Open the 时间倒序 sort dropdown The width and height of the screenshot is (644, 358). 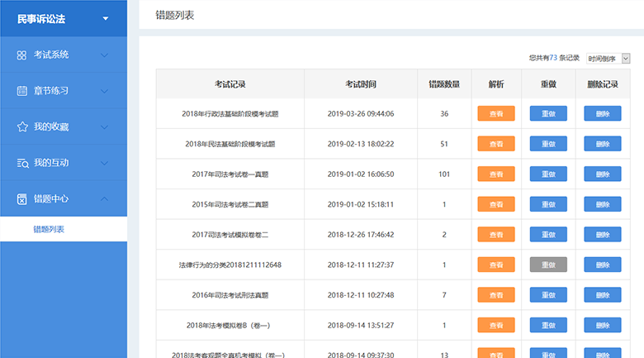pos(608,59)
